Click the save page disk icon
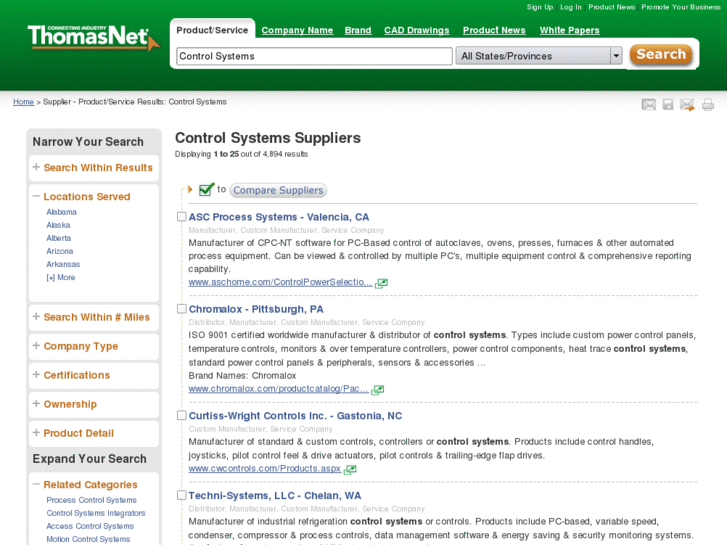 point(668,105)
